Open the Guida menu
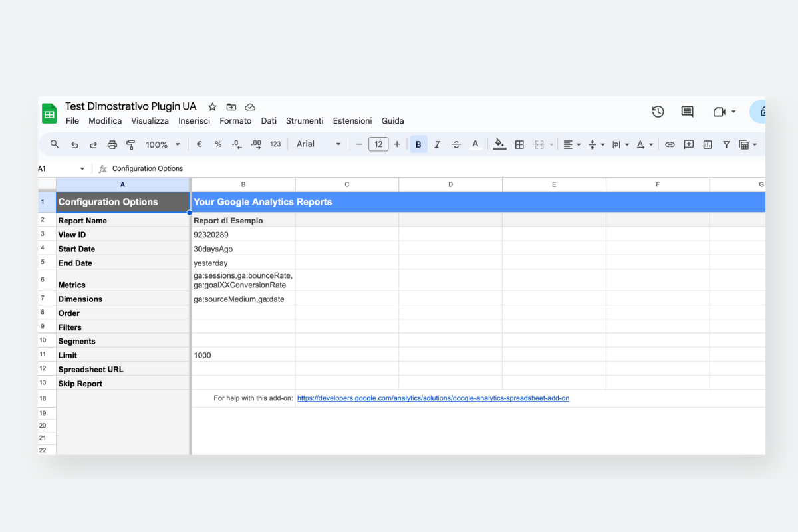The height and width of the screenshot is (532, 798). click(x=392, y=121)
